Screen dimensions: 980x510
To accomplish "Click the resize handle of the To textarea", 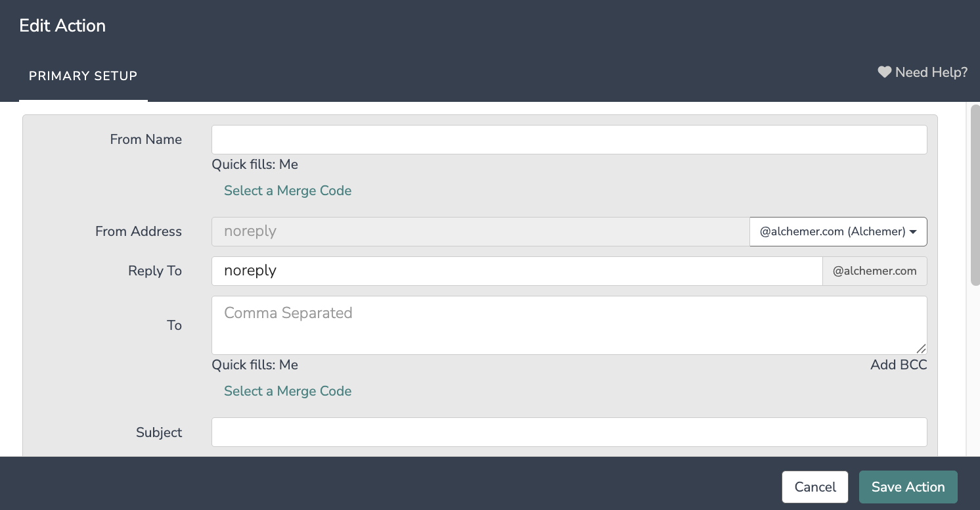I will pyautogui.click(x=921, y=348).
